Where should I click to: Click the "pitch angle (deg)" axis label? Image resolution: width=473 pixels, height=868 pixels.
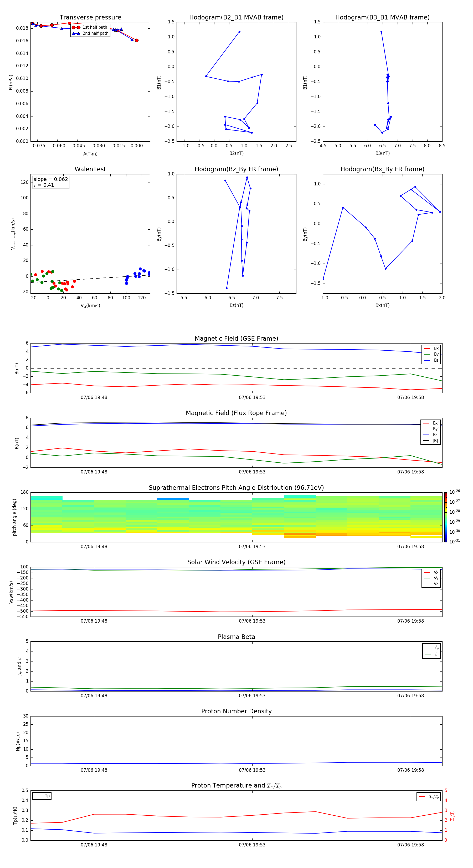pos(14,517)
